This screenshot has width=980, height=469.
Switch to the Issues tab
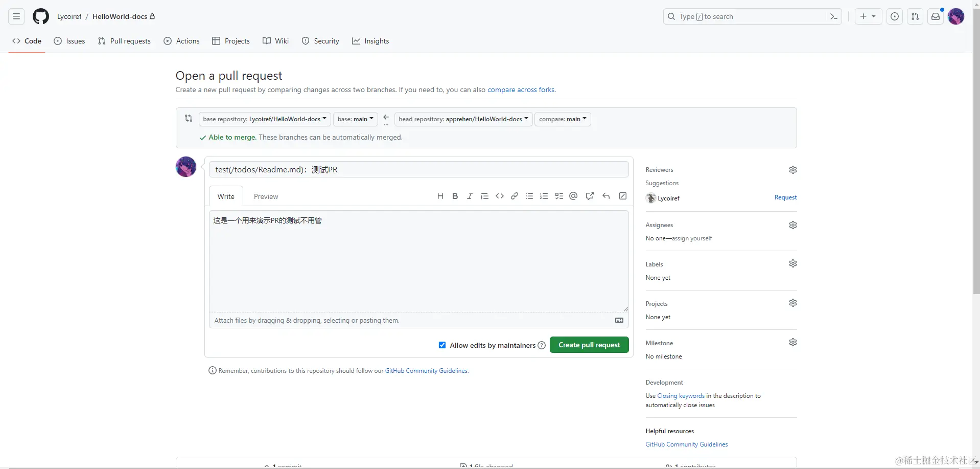[x=69, y=41]
